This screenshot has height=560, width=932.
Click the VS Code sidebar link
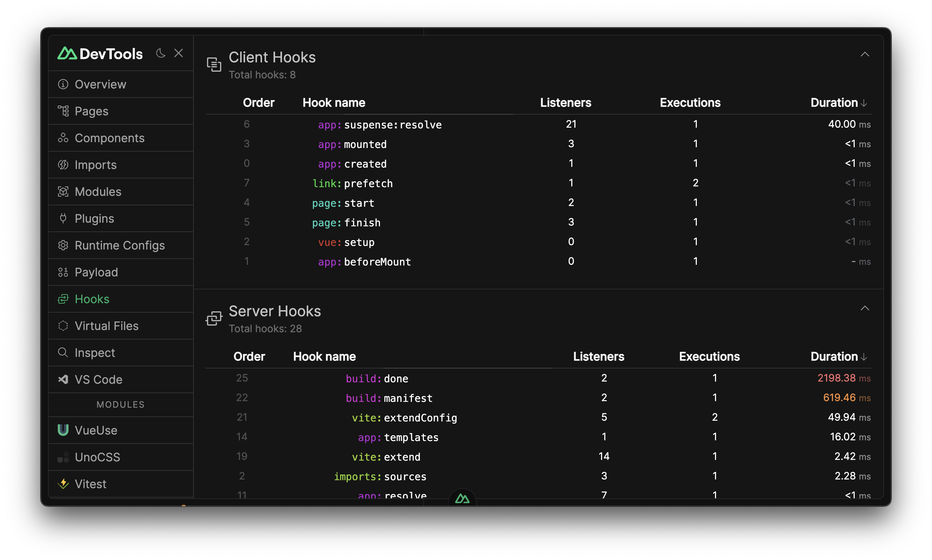pos(98,379)
